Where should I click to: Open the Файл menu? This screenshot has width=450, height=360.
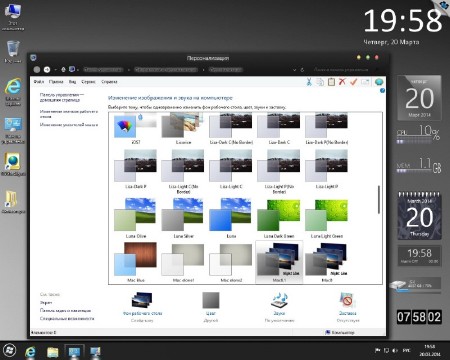39,82
